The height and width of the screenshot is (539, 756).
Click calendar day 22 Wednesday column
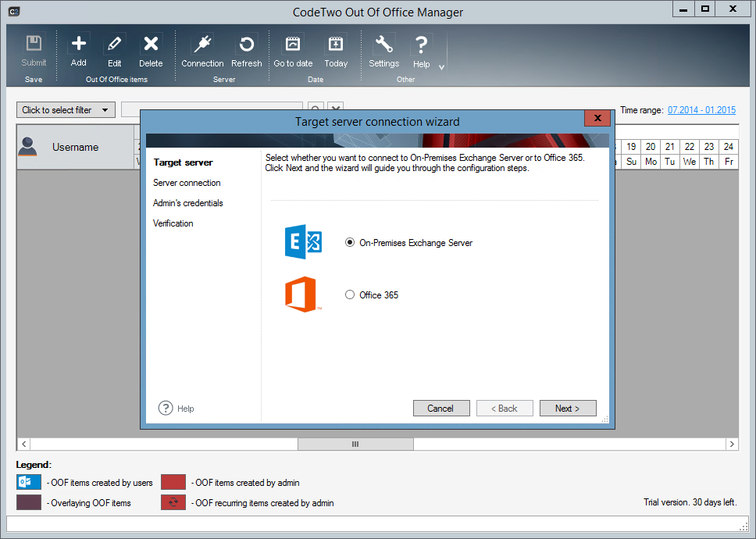690,154
